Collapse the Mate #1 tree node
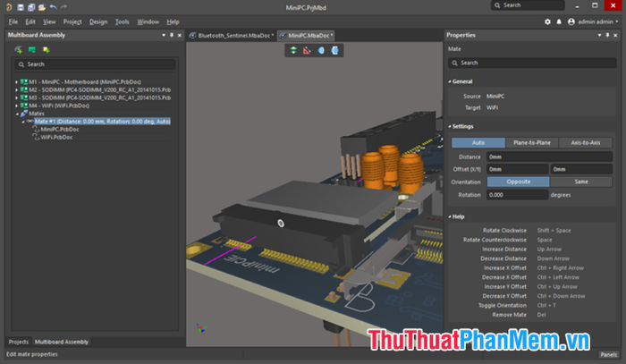This screenshot has width=626, height=364. [x=22, y=122]
